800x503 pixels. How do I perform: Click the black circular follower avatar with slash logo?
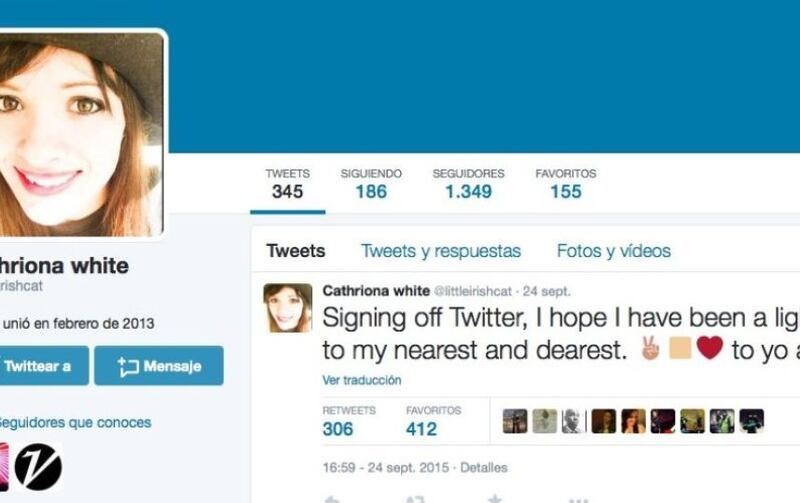38,467
